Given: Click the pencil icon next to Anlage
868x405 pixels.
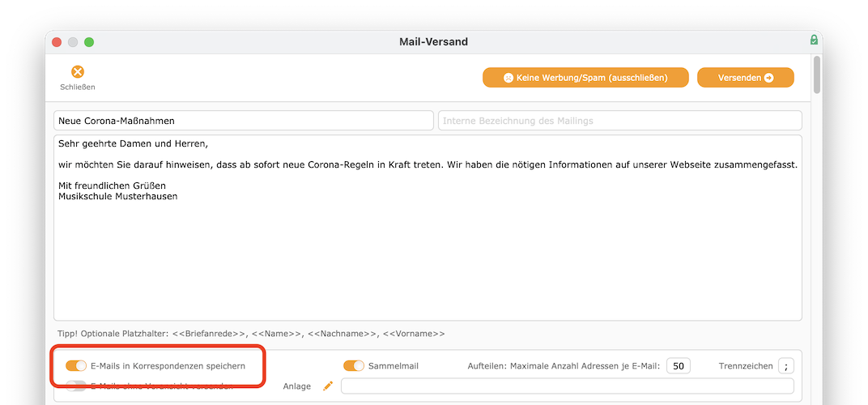Looking at the screenshot, I should click(328, 386).
